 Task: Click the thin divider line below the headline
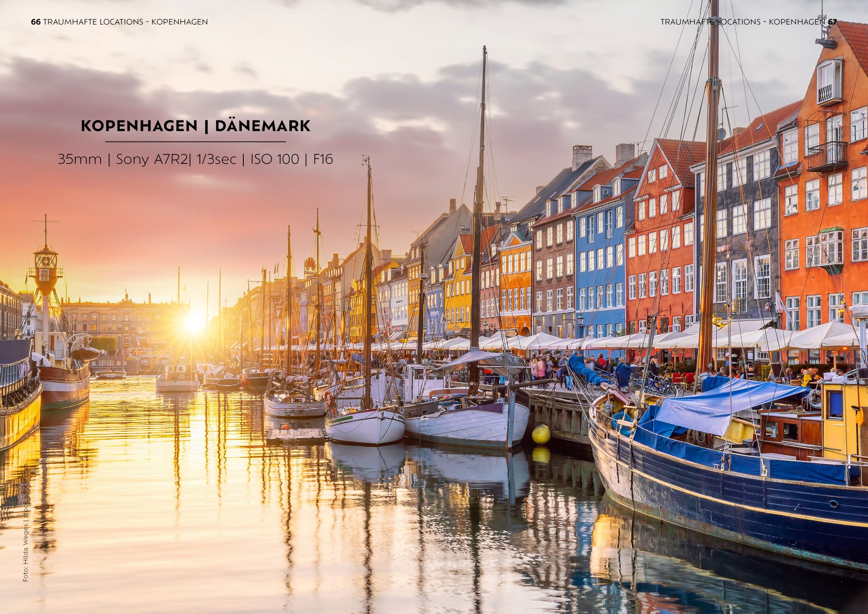coord(195,142)
